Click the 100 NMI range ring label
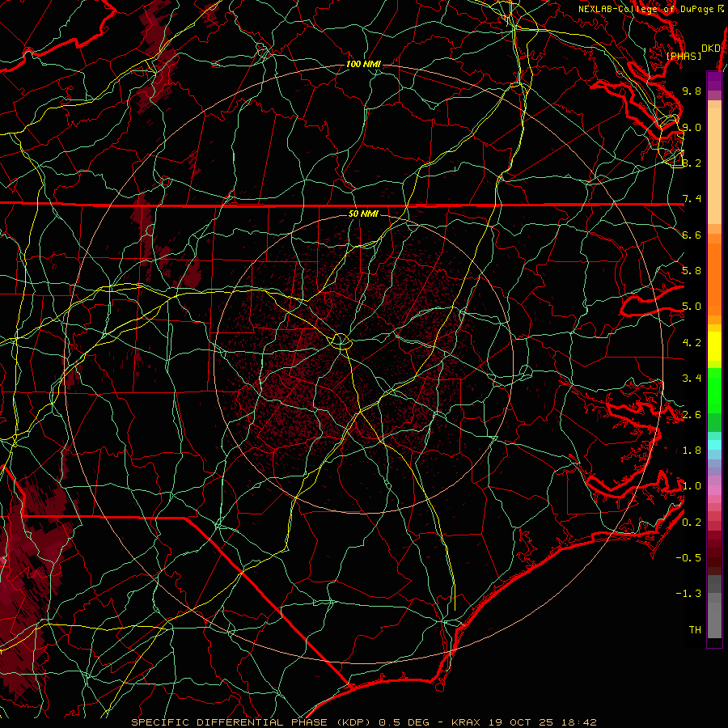Screen dimensions: 728x728 363,64
